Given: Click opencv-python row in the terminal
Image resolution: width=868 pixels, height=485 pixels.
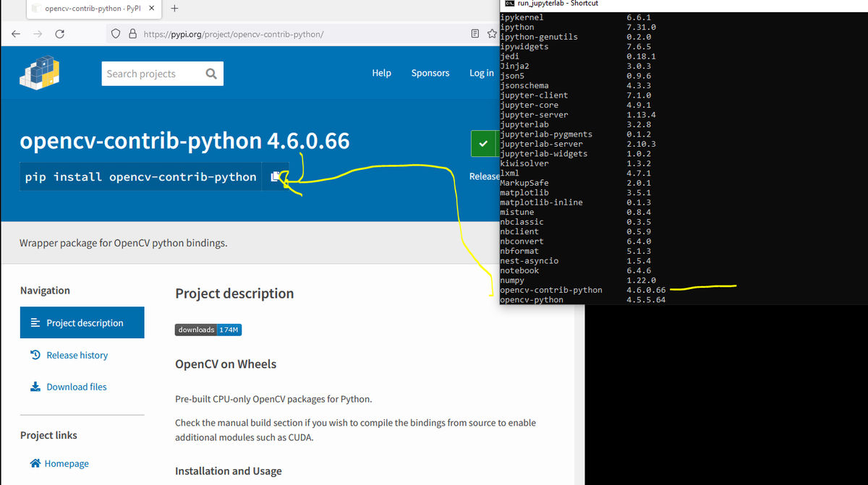Looking at the screenshot, I should click(583, 299).
